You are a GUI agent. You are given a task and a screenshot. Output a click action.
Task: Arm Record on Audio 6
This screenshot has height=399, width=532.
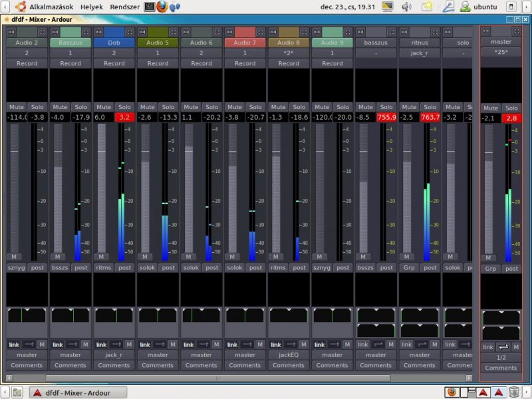pos(201,63)
